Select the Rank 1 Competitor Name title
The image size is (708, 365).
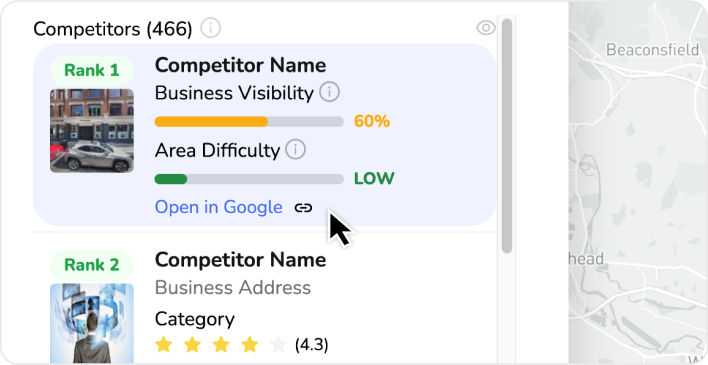[240, 66]
